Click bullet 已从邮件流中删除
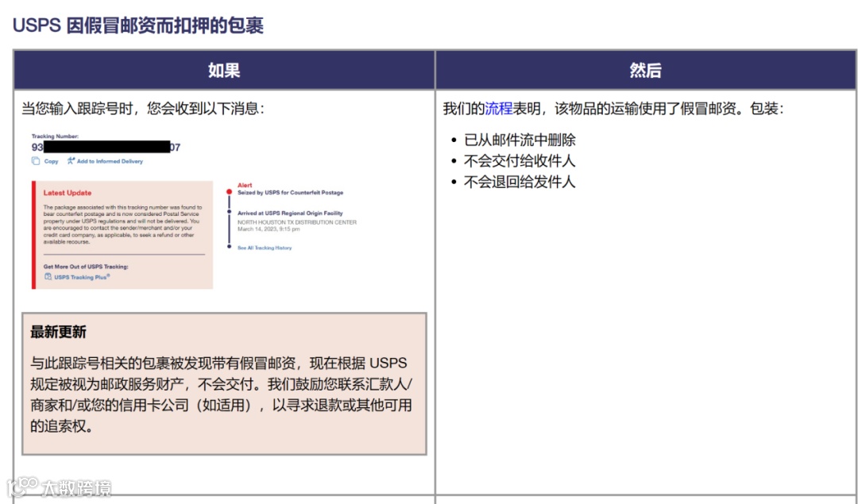 tap(520, 140)
